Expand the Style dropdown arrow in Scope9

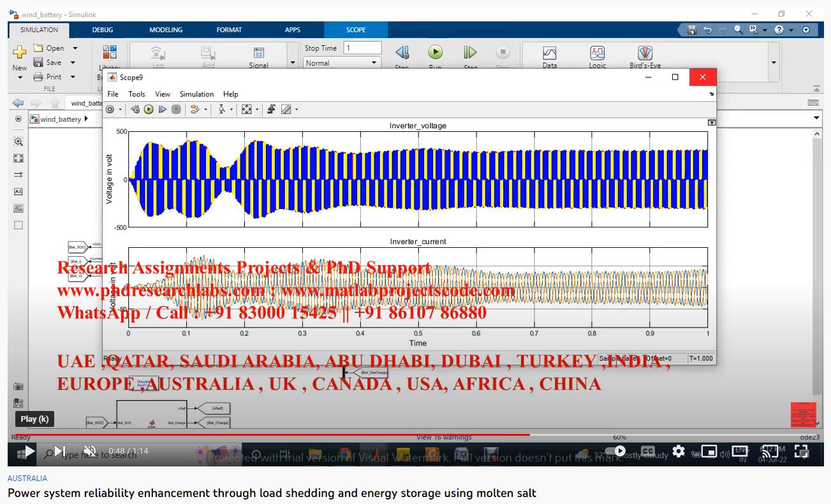tap(297, 110)
